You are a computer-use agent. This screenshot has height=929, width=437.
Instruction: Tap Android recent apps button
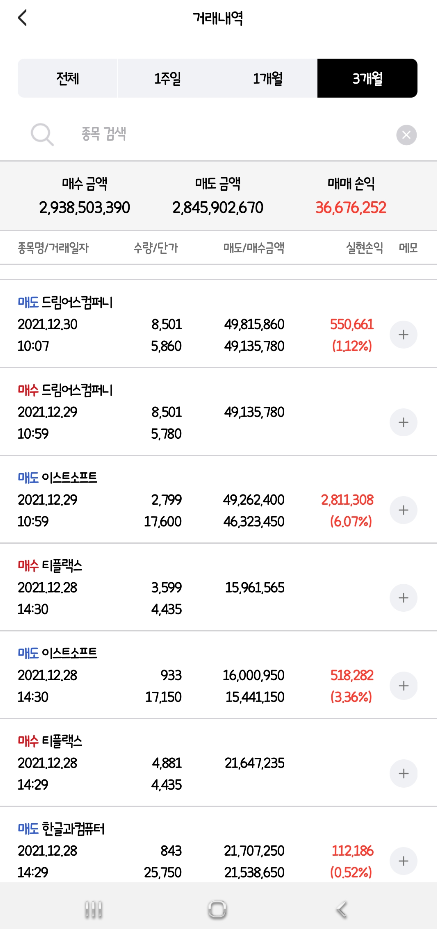(x=94, y=909)
